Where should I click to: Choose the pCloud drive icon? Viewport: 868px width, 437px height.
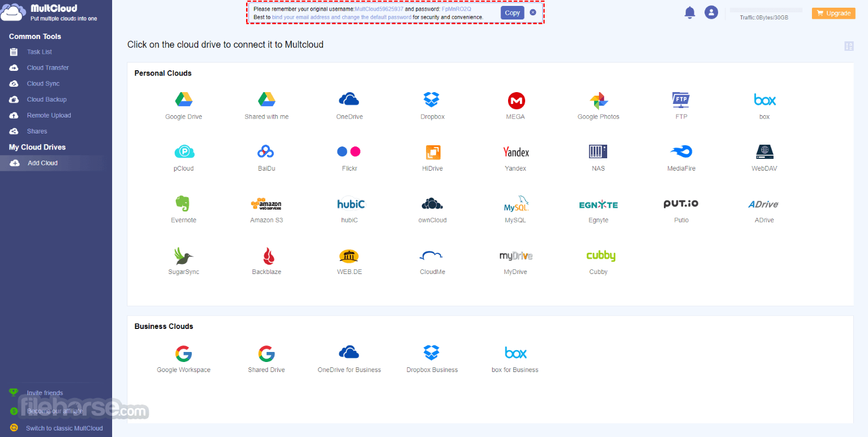click(x=184, y=152)
